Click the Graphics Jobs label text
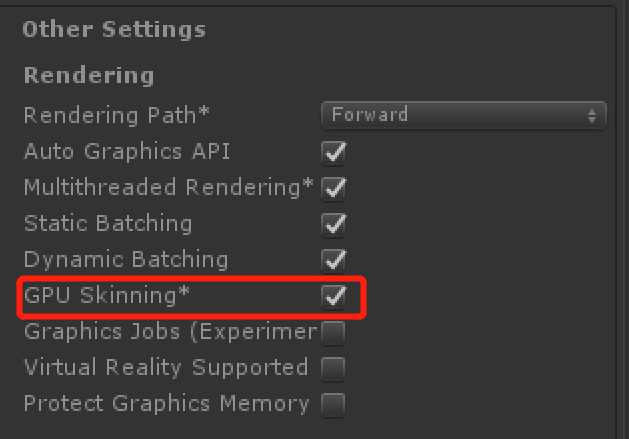Screen dimensions: 629x439 pyautogui.click(x=170, y=331)
